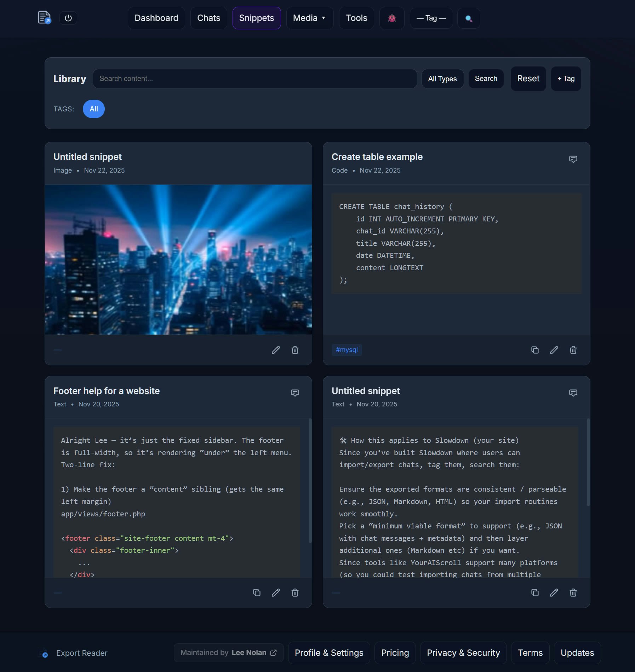This screenshot has height=672, width=635.
Task: Open the Pricing page link
Action: point(395,653)
